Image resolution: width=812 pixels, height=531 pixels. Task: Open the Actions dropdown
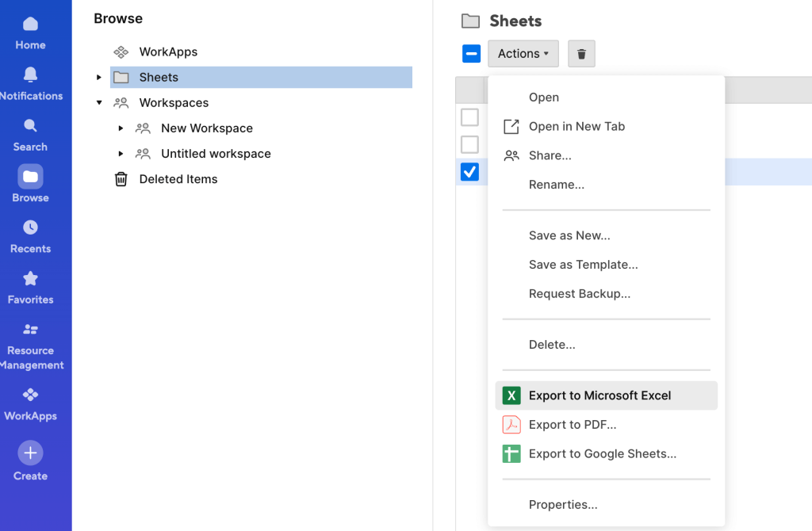pyautogui.click(x=523, y=53)
